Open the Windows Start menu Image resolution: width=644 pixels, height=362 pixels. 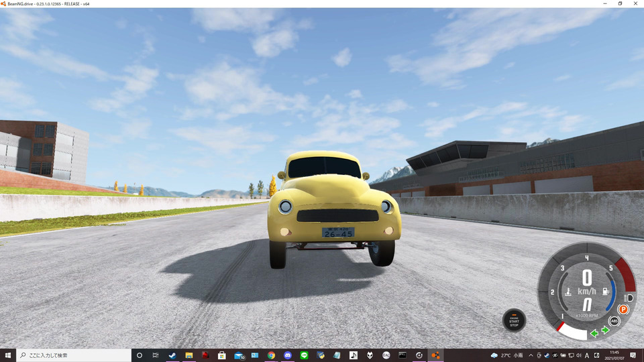(x=8, y=355)
